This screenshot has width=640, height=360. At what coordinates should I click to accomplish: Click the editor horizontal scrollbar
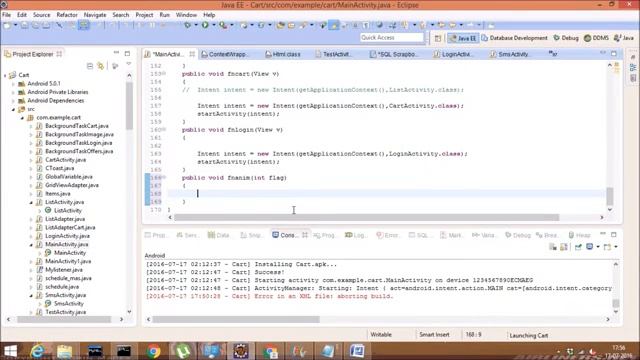366,218
